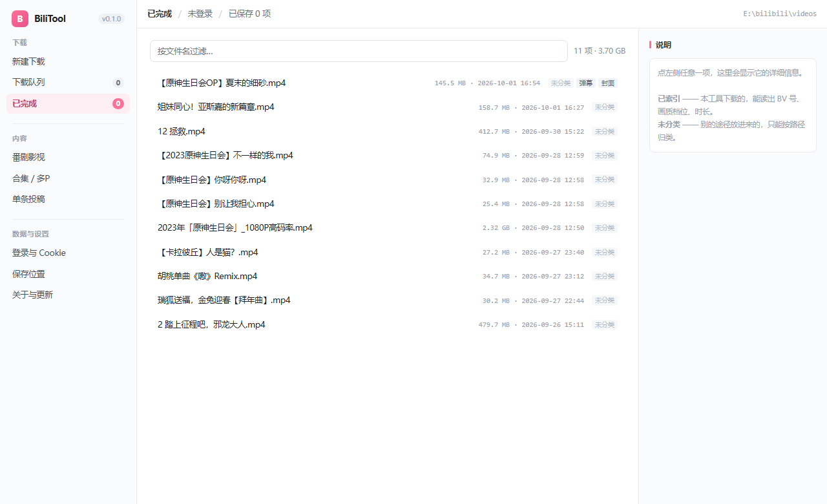Click the E:\bilibili\videos path text
The height and width of the screenshot is (504, 827).
780,14
